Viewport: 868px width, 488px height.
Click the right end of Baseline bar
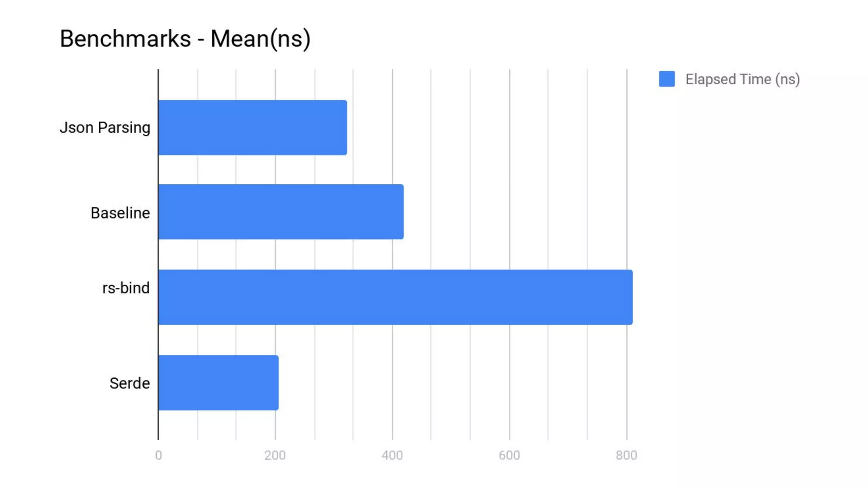coord(401,212)
